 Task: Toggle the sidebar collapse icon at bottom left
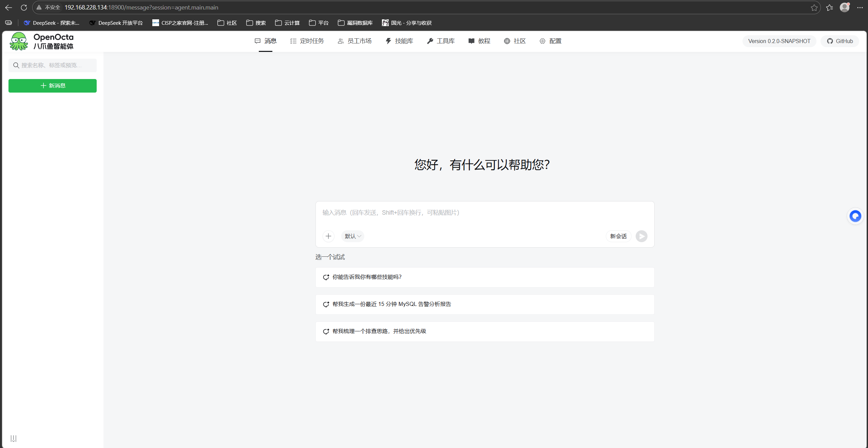pos(14,439)
